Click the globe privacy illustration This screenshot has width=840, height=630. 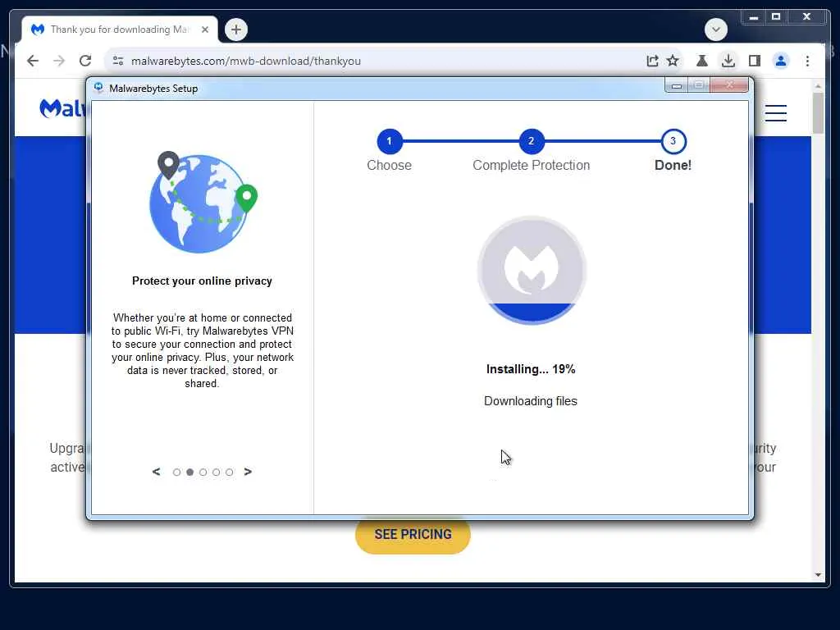[203, 202]
